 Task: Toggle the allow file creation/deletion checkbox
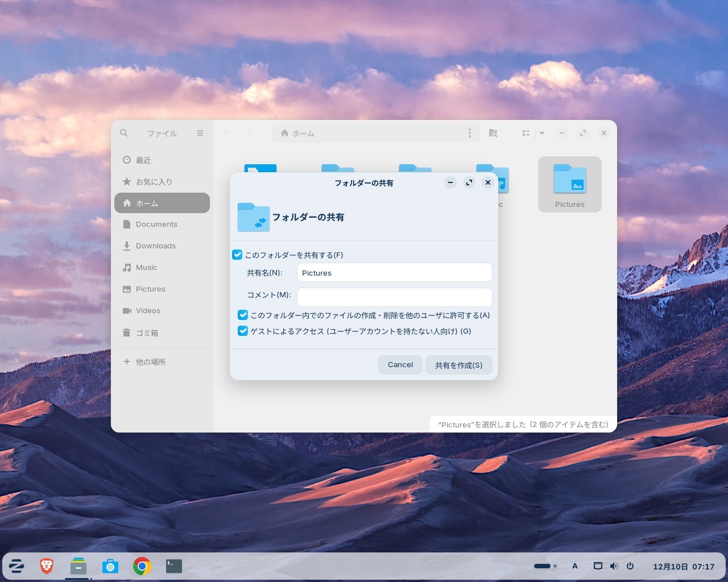pos(243,315)
